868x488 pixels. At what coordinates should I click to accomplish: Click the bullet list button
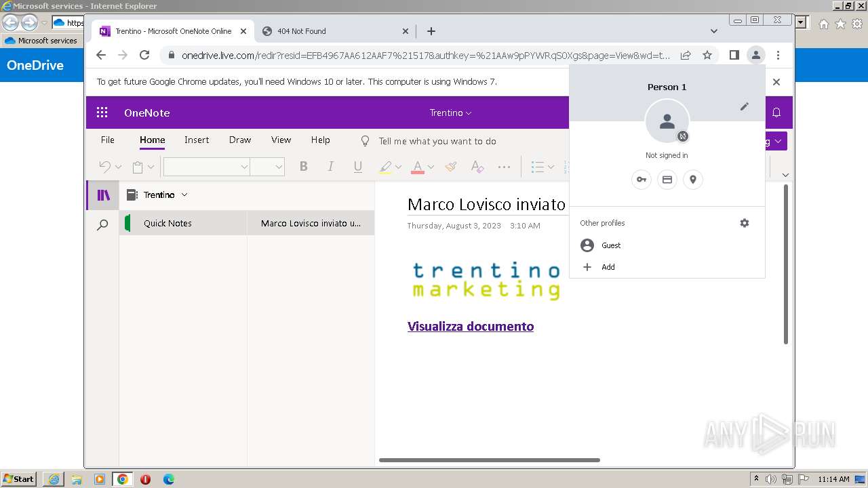[538, 167]
